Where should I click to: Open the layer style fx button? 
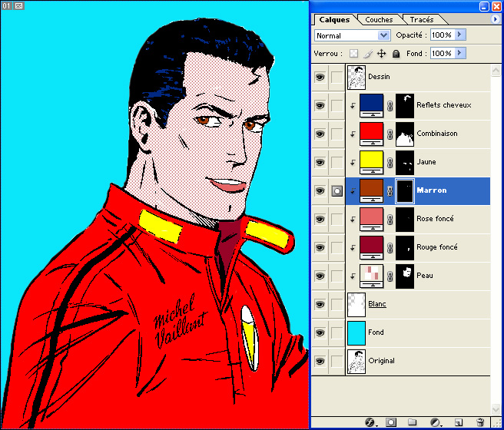[370, 422]
